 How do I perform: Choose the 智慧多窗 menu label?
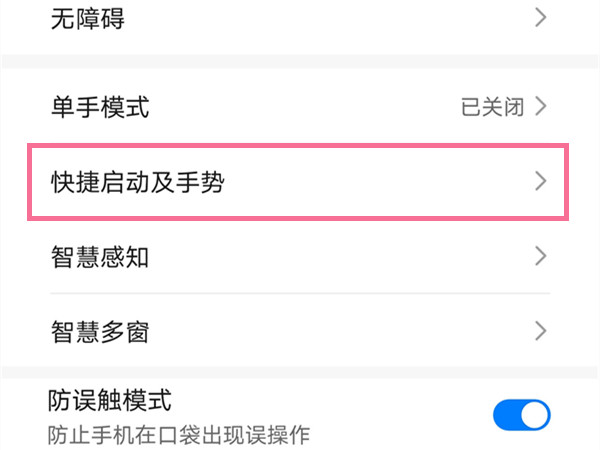(100, 330)
